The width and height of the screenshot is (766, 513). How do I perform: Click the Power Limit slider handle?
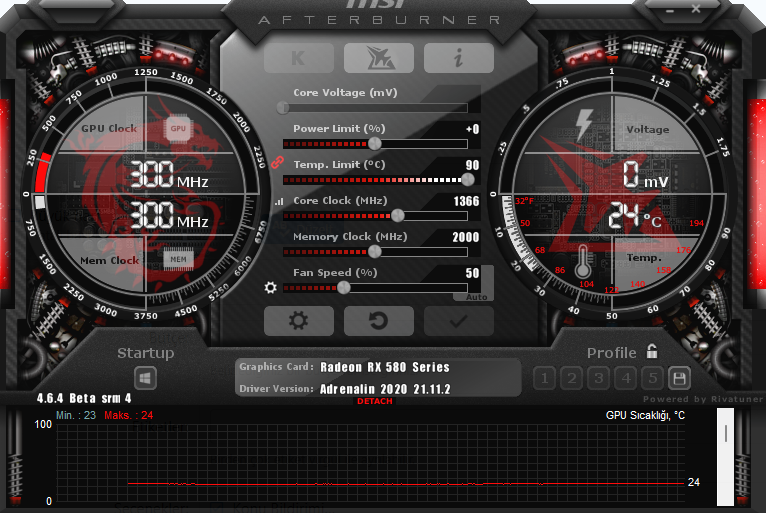[375, 144]
